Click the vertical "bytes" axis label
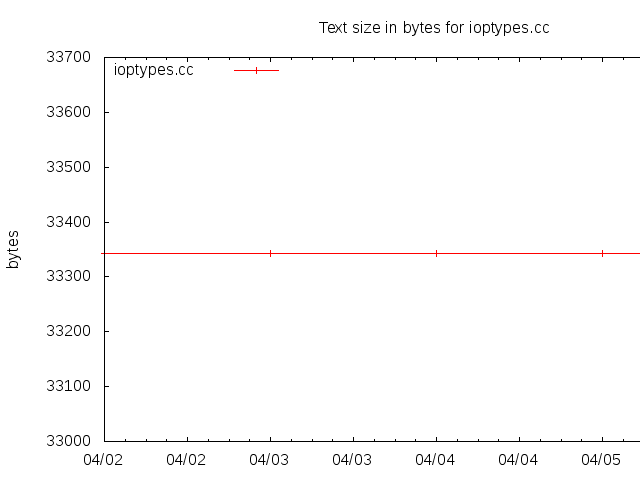Image resolution: width=640 pixels, height=480 pixels. pos(14,249)
